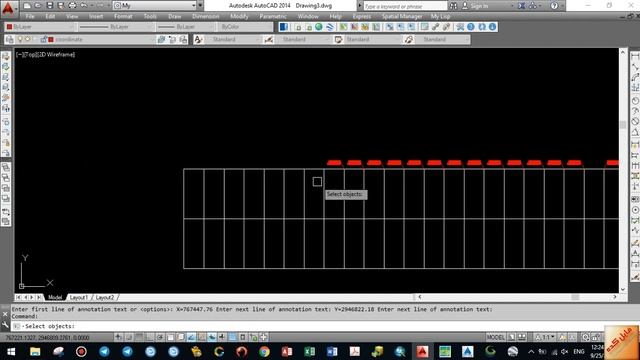Click the Undo arrow icon
The height and width of the screenshot is (360, 640).
click(x=84, y=6)
